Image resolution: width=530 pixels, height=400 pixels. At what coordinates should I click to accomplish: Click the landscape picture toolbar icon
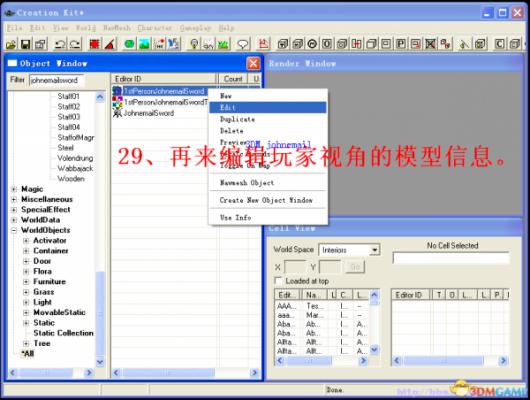144,44
